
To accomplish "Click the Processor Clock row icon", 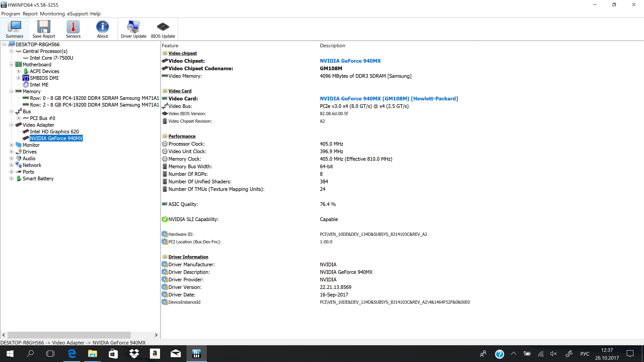I will (x=165, y=144).
